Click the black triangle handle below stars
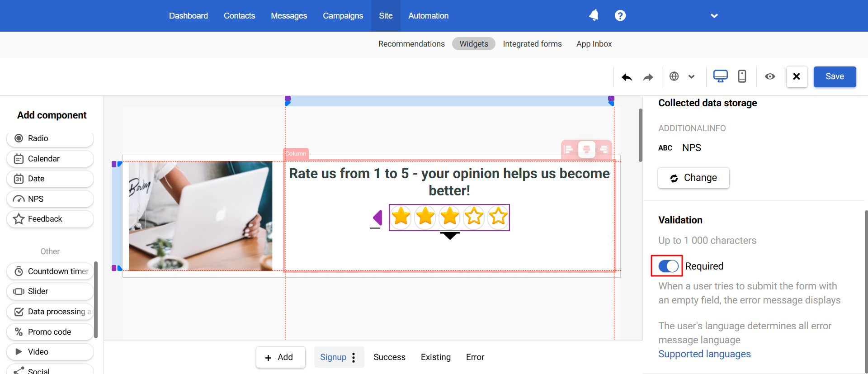The image size is (868, 374). click(x=450, y=236)
